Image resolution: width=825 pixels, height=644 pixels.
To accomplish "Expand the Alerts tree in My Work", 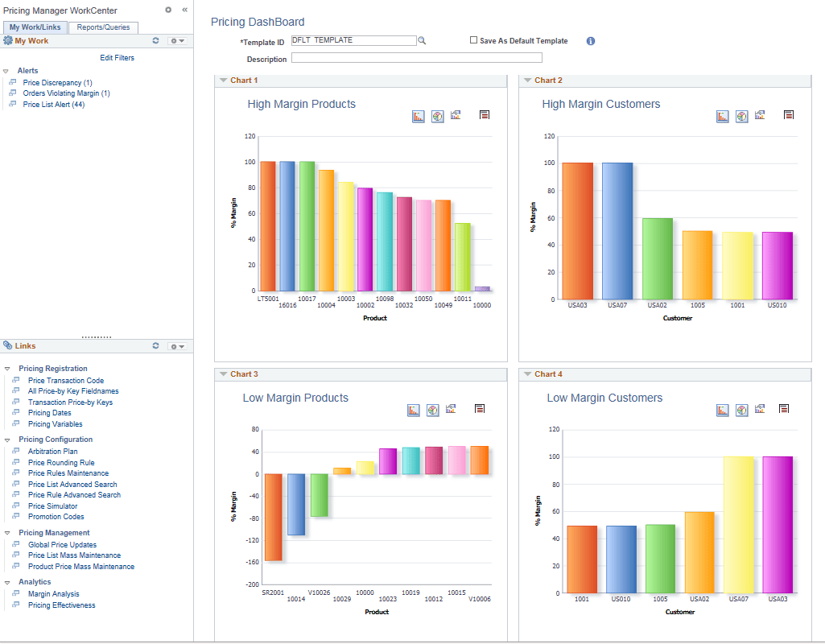I will (7, 70).
